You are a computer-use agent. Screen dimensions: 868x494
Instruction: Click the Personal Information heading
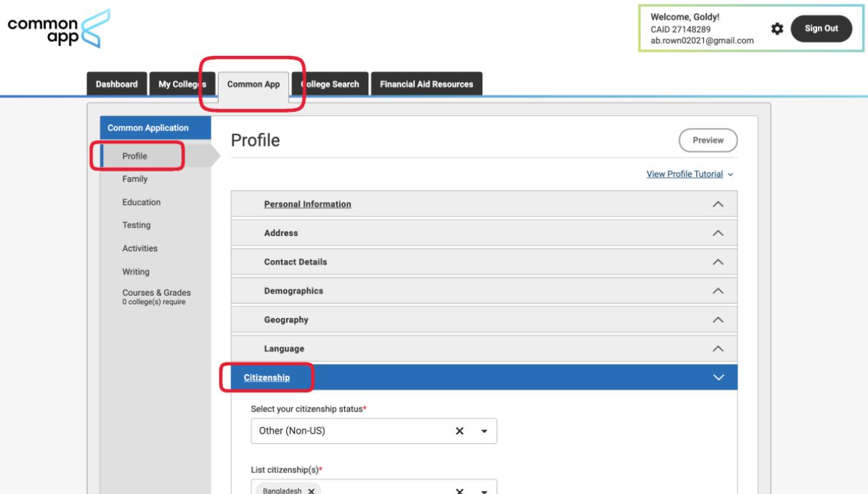pyautogui.click(x=307, y=204)
